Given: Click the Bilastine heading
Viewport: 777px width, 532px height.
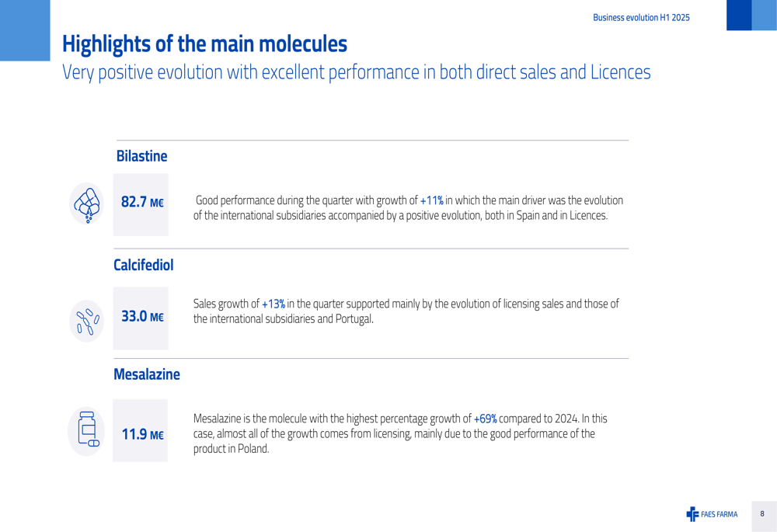Looking at the screenshot, I should [141, 156].
